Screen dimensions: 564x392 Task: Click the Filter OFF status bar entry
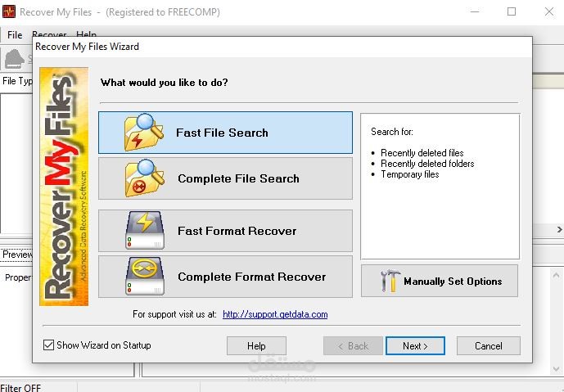pos(20,388)
